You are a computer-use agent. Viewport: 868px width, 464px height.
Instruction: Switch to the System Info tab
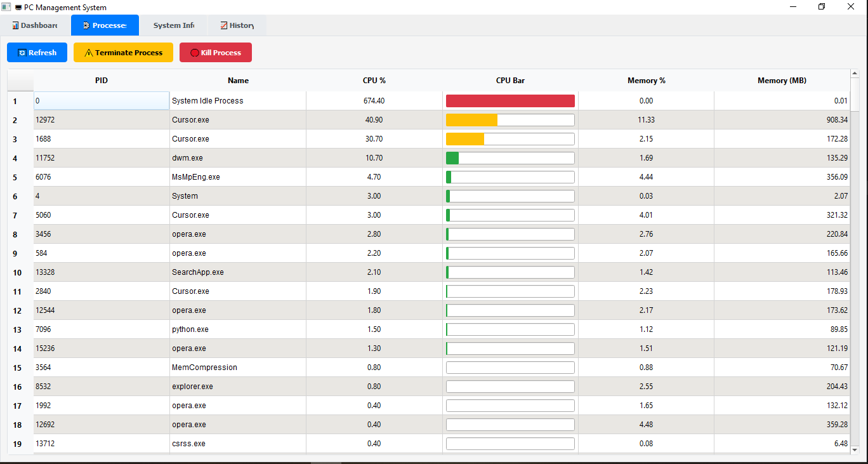click(x=173, y=25)
